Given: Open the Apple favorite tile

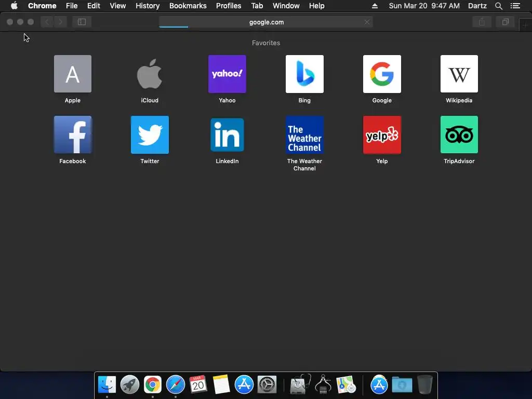Looking at the screenshot, I should click(73, 74).
